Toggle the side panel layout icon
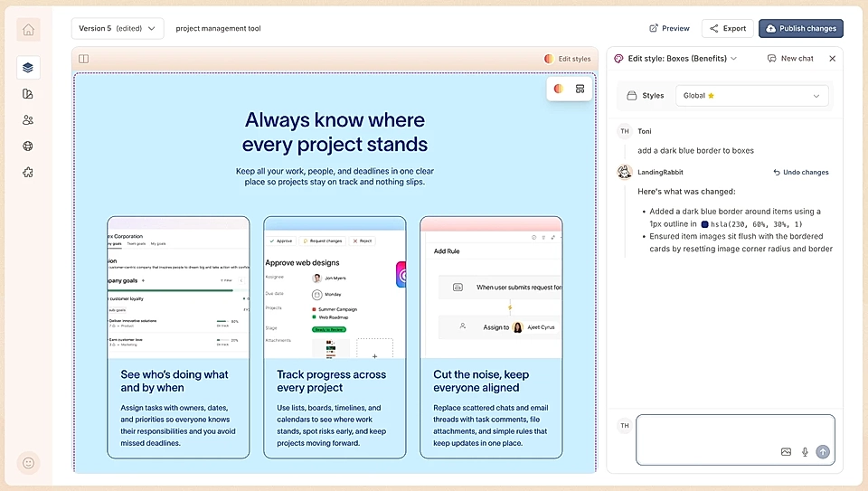Screen dimensions: 868x491 [x=83, y=59]
